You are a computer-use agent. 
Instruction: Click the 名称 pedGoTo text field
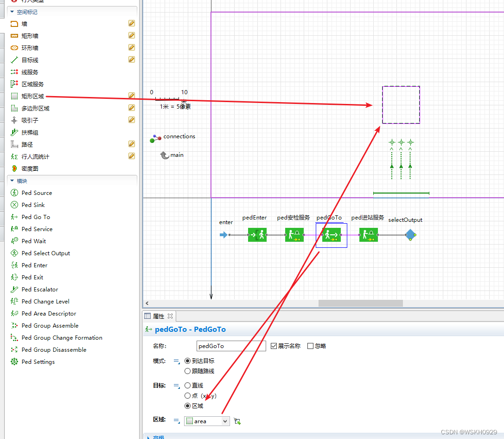pyautogui.click(x=231, y=346)
